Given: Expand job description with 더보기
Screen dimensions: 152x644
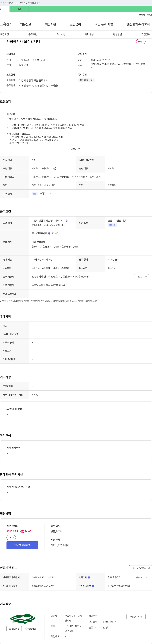Looking at the screenshot, I should (x=76, y=149).
